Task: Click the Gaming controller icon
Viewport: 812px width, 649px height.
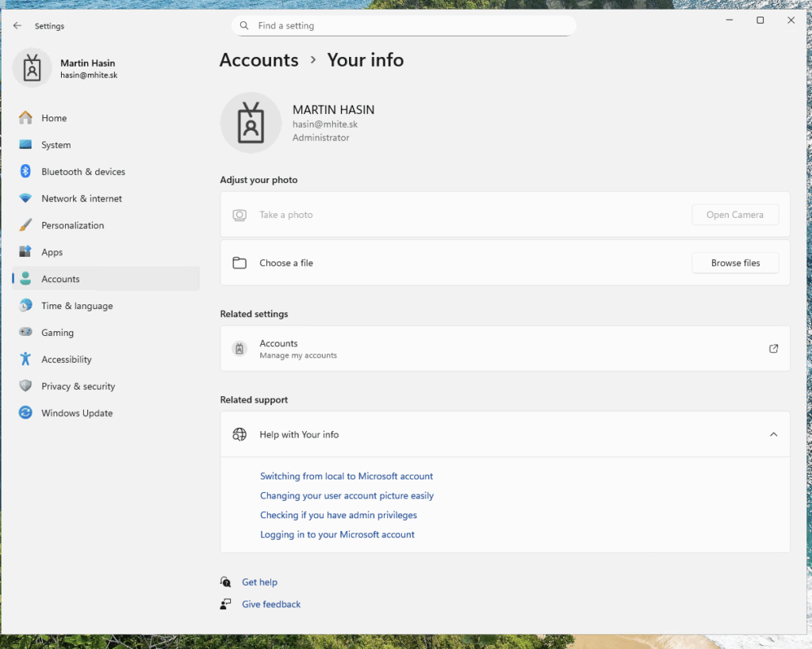Action: tap(26, 333)
